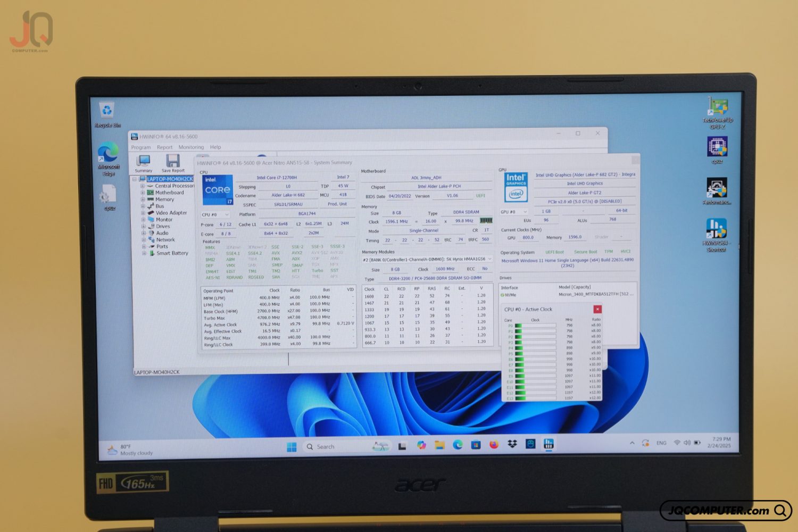
Task: Click the E13 core clock bar
Action: point(536,398)
